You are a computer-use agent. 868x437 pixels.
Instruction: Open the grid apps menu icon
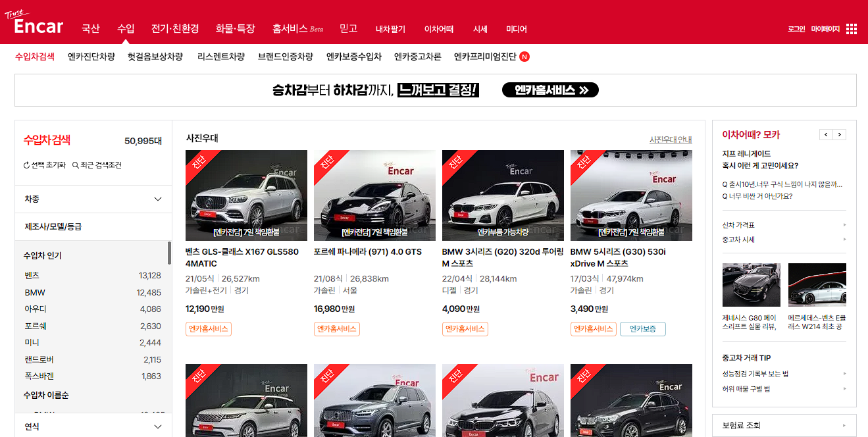pos(852,29)
